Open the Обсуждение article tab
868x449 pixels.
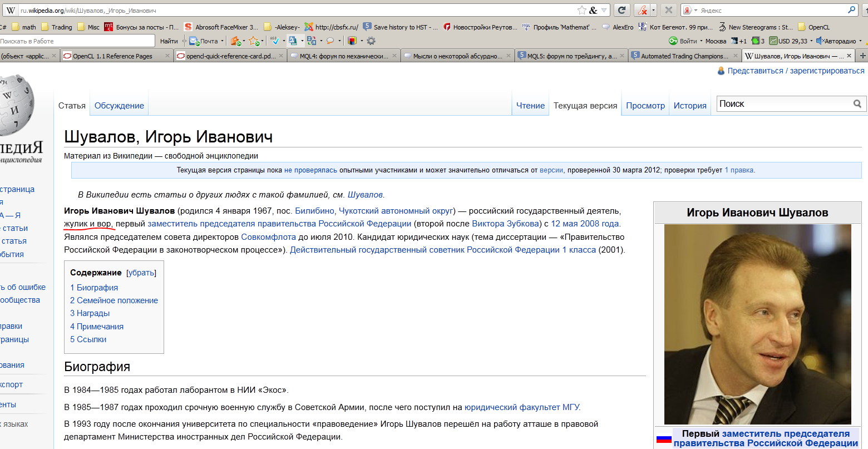[119, 106]
